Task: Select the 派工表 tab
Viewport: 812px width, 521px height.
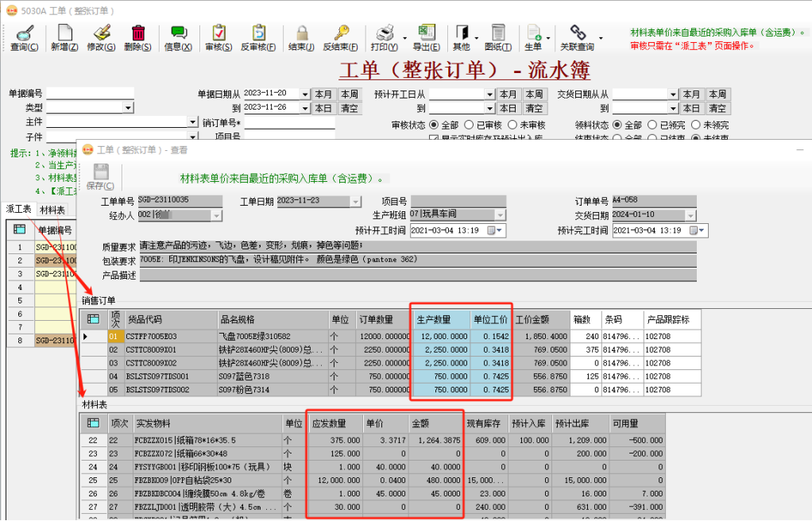Action: 17,209
